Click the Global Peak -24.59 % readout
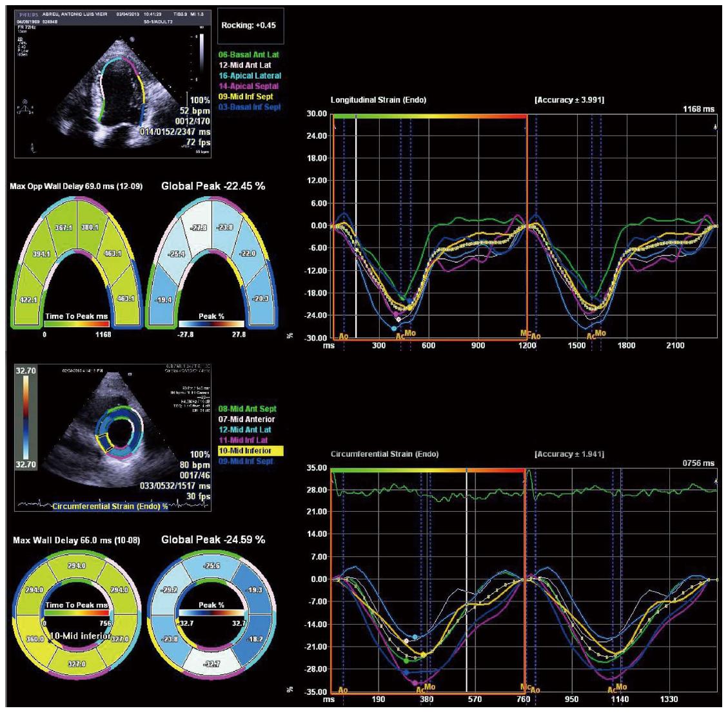The height and width of the screenshot is (713, 728). 213,539
